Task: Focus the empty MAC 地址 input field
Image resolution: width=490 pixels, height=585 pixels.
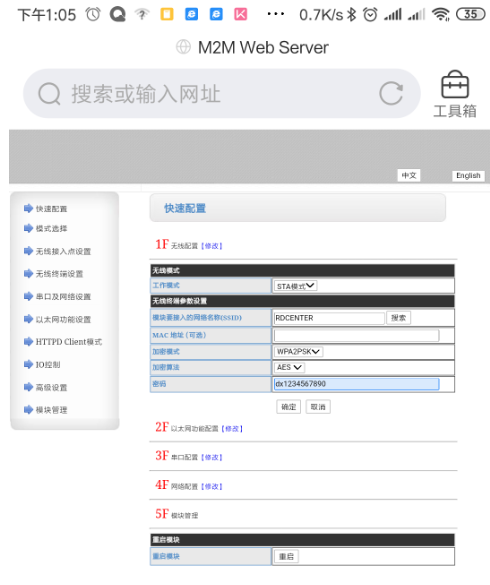Action: [356, 335]
